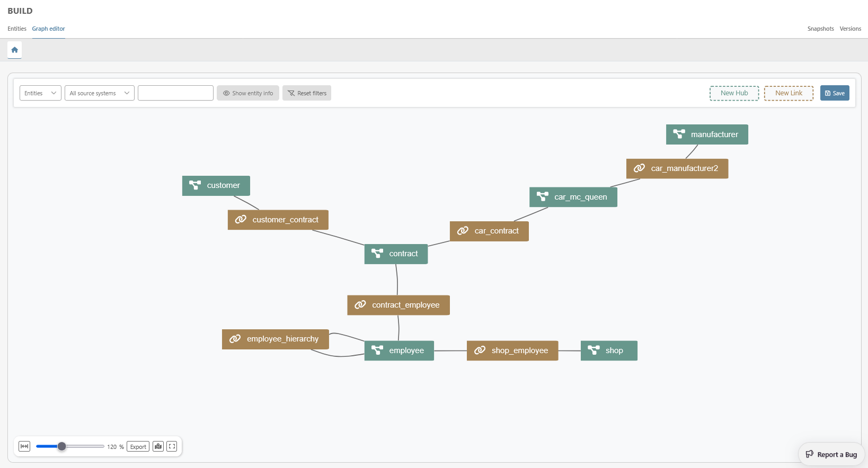The width and height of the screenshot is (868, 468).
Task: Click the zoom slider handle
Action: point(62,446)
